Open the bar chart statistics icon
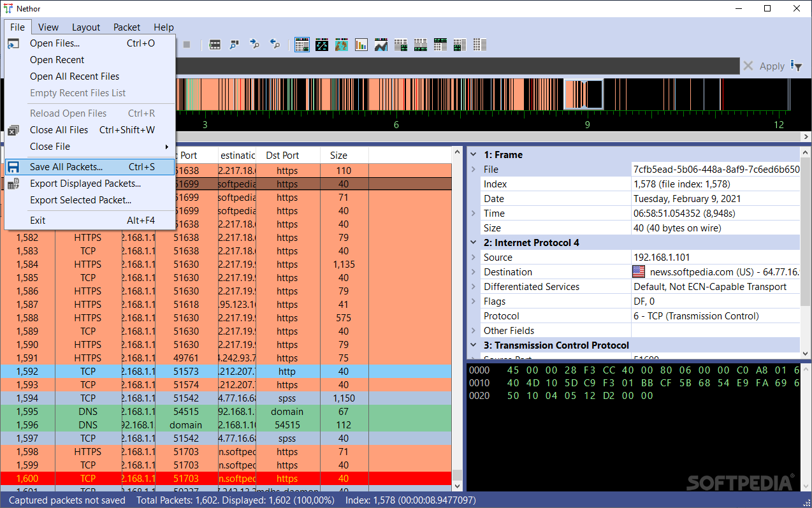This screenshot has height=508, width=812. pyautogui.click(x=361, y=45)
